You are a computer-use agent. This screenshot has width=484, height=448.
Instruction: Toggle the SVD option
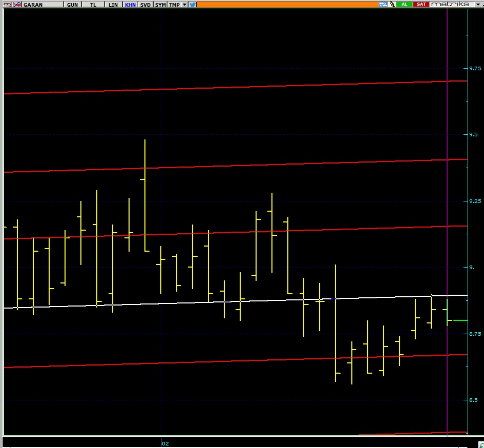tap(145, 5)
